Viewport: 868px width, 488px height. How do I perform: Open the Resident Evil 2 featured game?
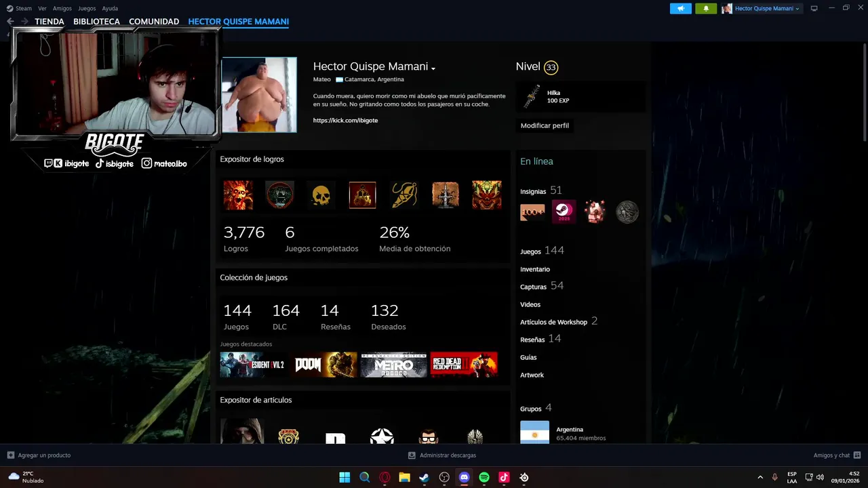(252, 365)
